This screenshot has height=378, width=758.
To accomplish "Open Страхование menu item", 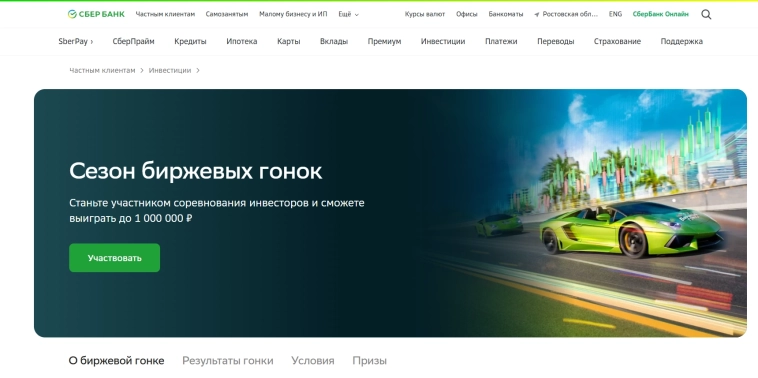I will [617, 42].
